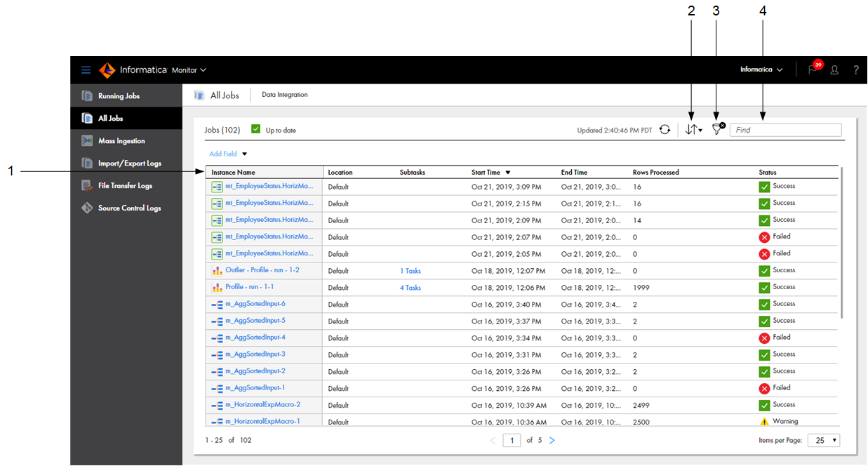The image size is (868, 466).
Task: Open the 4 Tasks subtasks link
Action: pyautogui.click(x=410, y=288)
